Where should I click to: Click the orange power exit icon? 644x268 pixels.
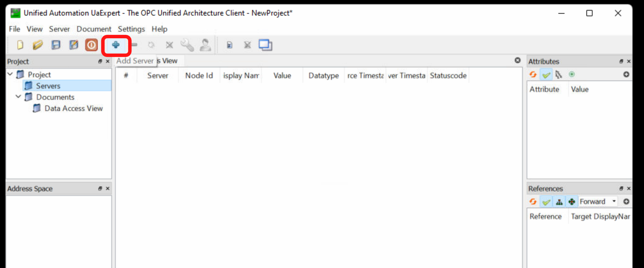91,45
